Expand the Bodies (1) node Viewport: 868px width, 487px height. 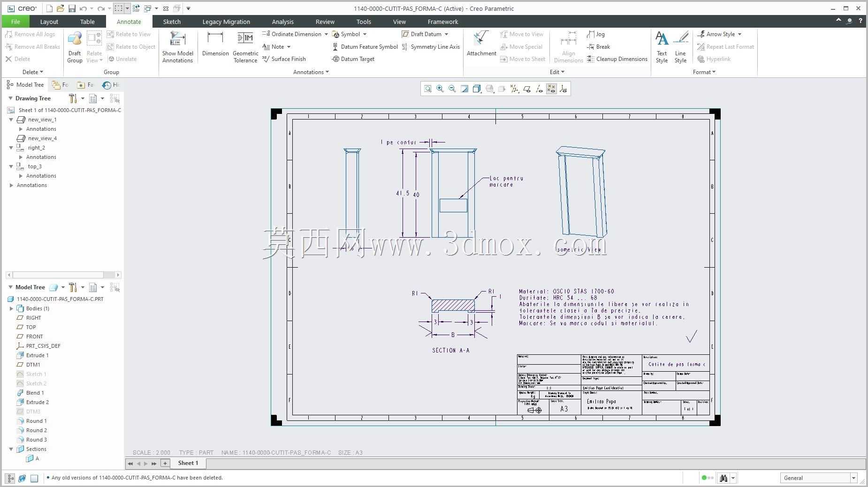(x=11, y=308)
